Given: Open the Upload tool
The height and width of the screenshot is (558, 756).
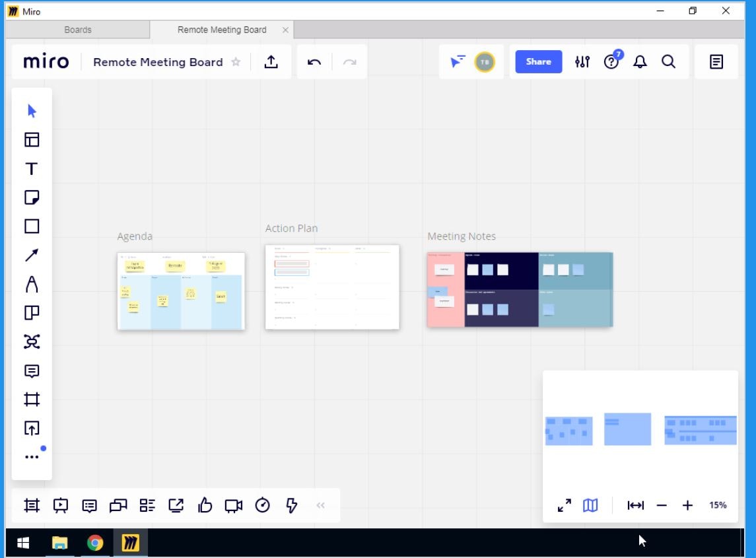Looking at the screenshot, I should click(32, 429).
